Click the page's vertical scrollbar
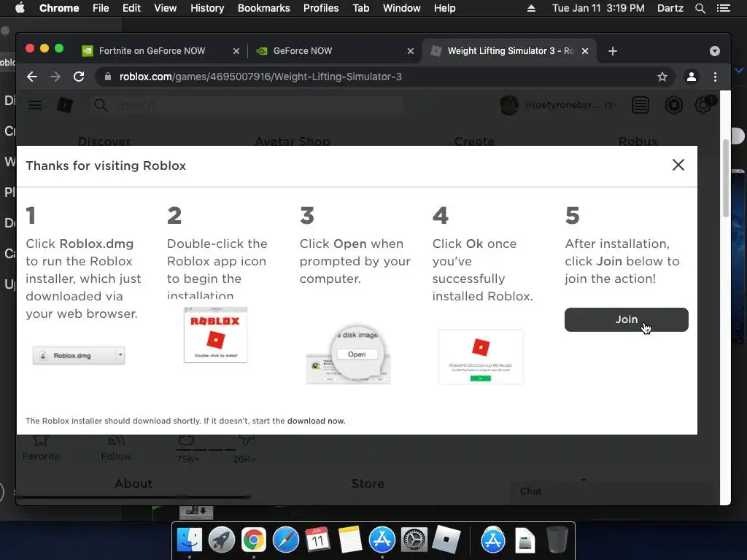747x560 pixels. coord(725,179)
